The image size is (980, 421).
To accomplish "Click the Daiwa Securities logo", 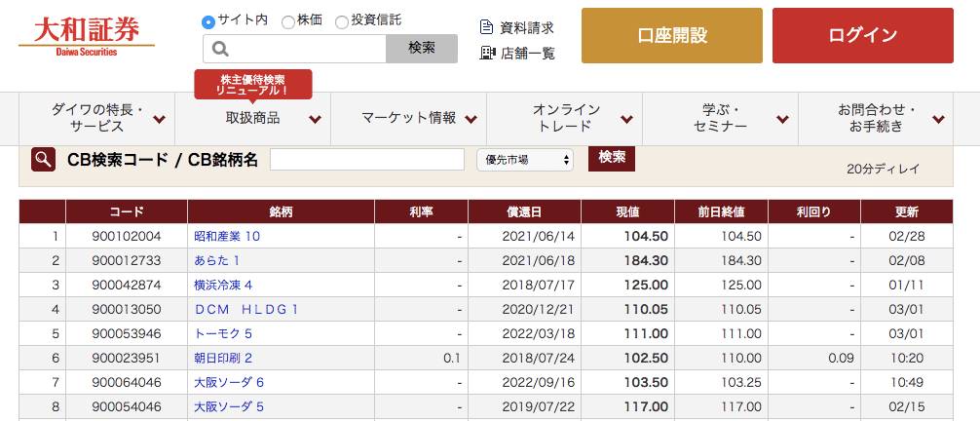I will click(86, 35).
